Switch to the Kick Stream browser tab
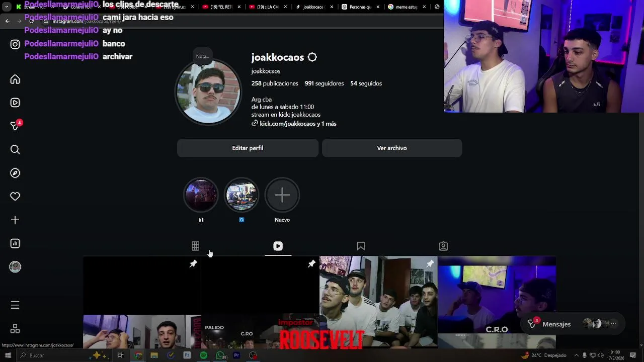Image resolution: width=644 pixels, height=362 pixels. pos(34,7)
